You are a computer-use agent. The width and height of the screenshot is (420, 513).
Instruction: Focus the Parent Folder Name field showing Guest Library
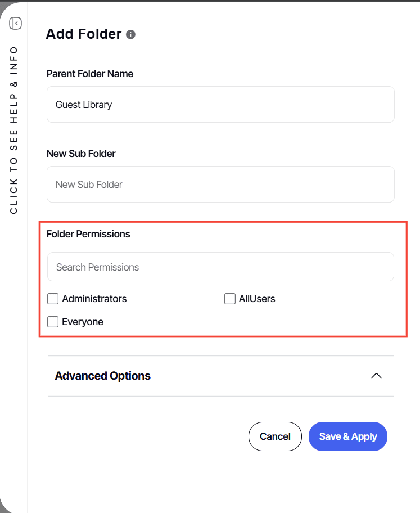(220, 105)
